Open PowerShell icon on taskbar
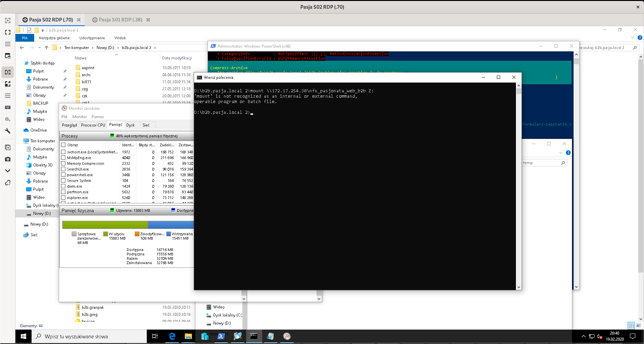This screenshot has height=344, width=644. tap(221, 336)
